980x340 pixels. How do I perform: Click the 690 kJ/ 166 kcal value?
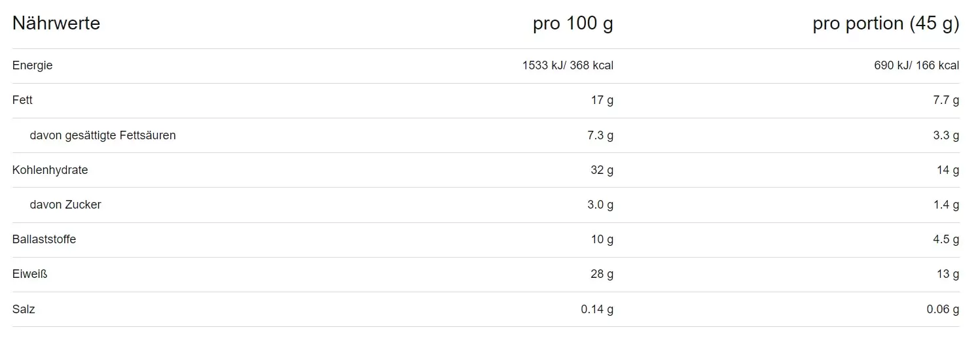tap(916, 65)
